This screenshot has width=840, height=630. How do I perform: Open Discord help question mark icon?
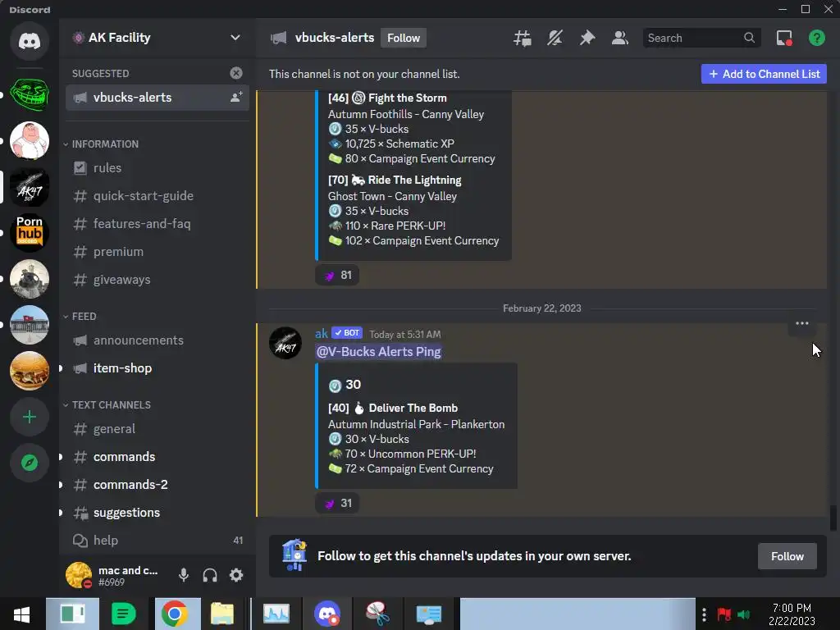tap(816, 38)
